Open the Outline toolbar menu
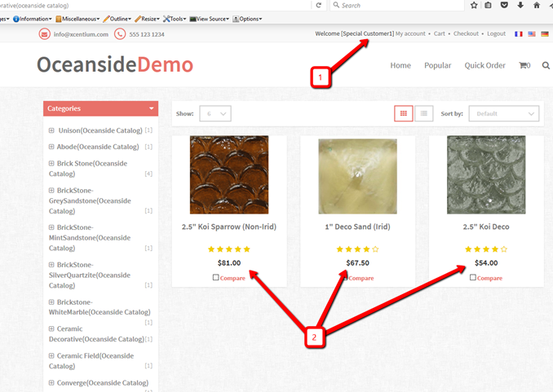553x392 pixels. (x=117, y=19)
